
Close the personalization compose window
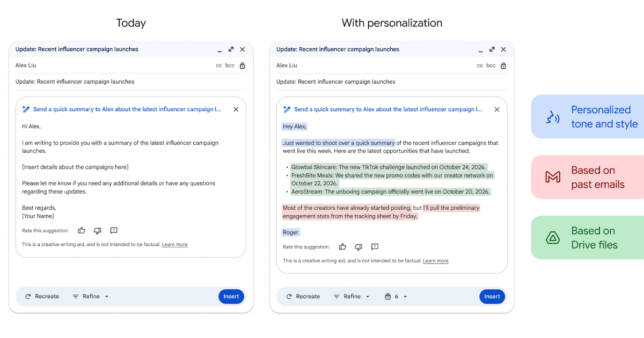point(503,49)
